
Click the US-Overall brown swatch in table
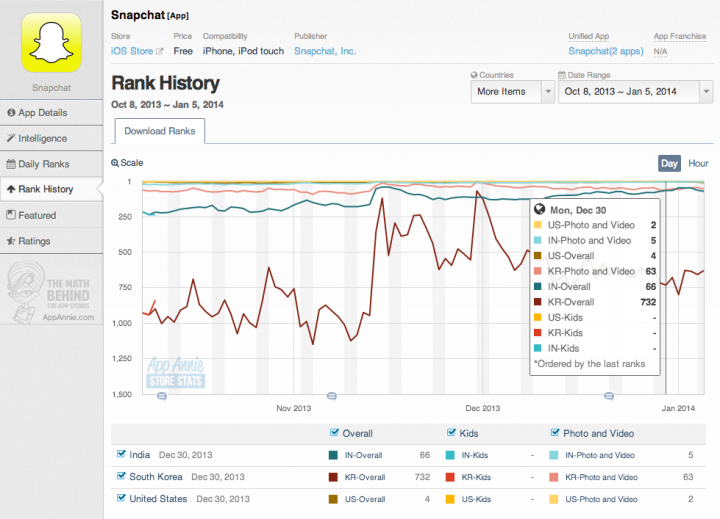(x=333, y=499)
